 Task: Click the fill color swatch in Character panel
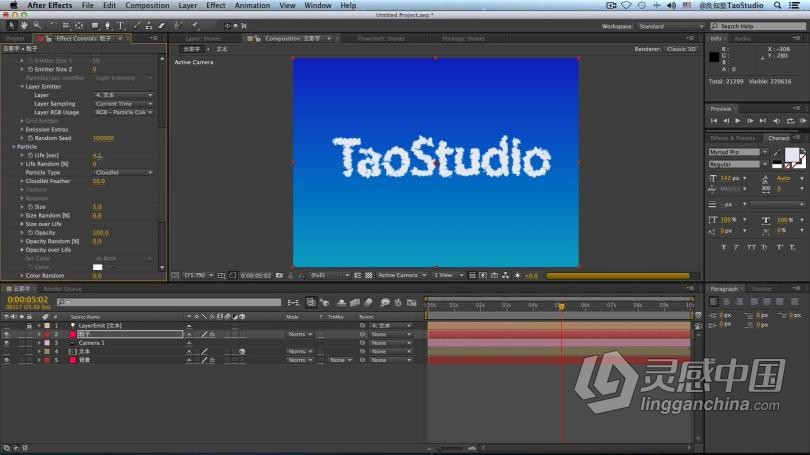click(791, 154)
